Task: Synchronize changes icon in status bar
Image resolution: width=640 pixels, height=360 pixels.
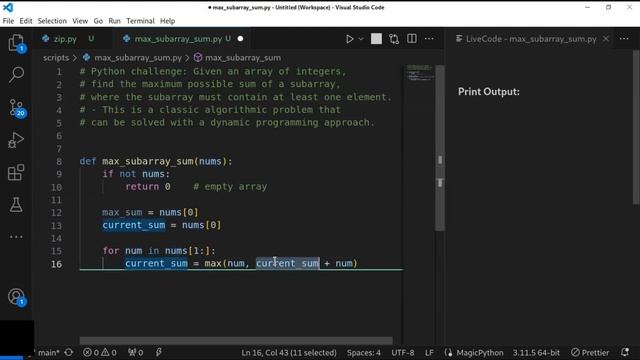Action: (69, 352)
